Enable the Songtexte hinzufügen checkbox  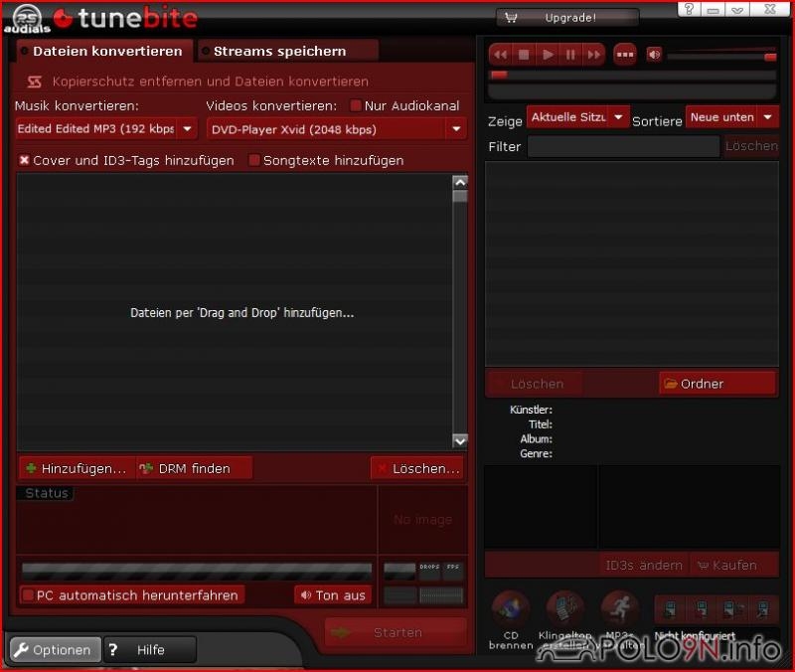point(254,160)
